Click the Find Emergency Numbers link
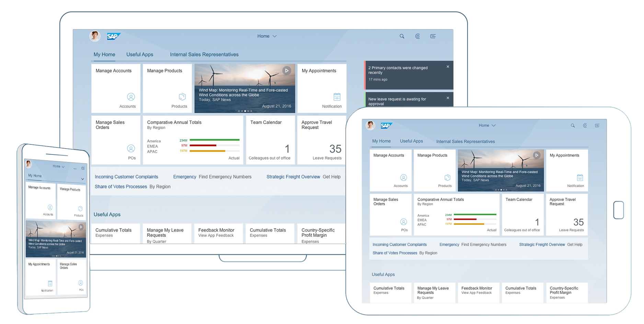Viewport: 644px width, 324px height. coord(225,176)
